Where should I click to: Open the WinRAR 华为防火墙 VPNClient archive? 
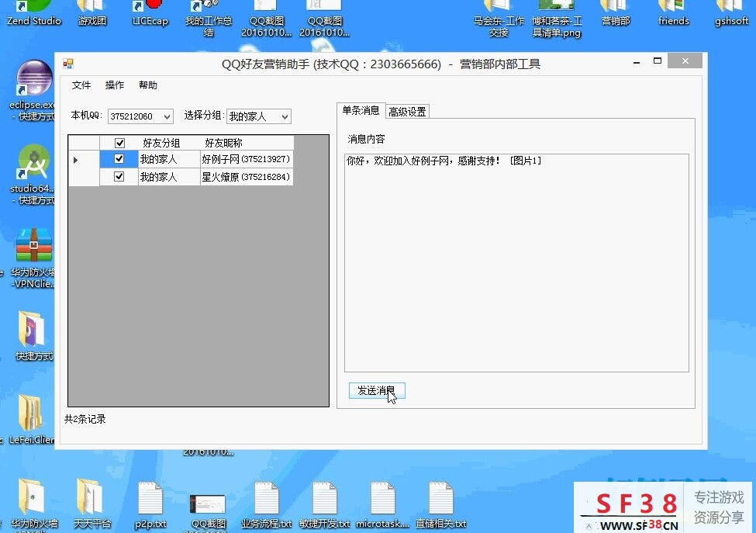pyautogui.click(x=34, y=245)
